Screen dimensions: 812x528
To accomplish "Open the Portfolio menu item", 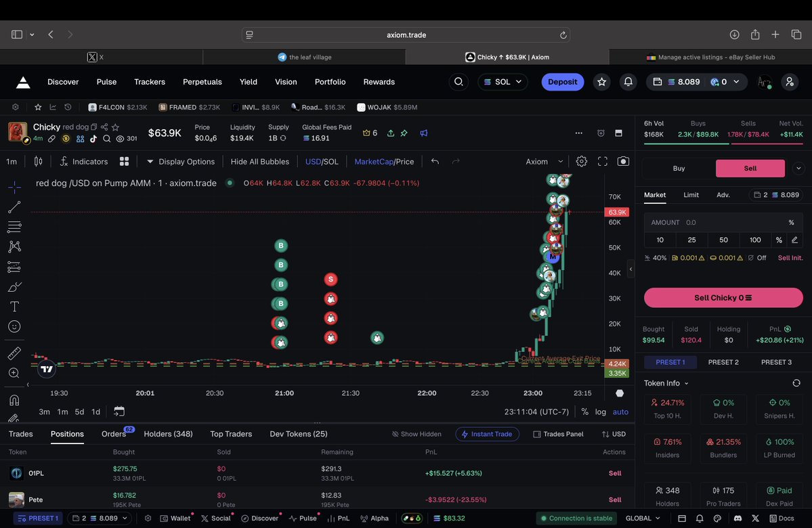I will pos(330,82).
